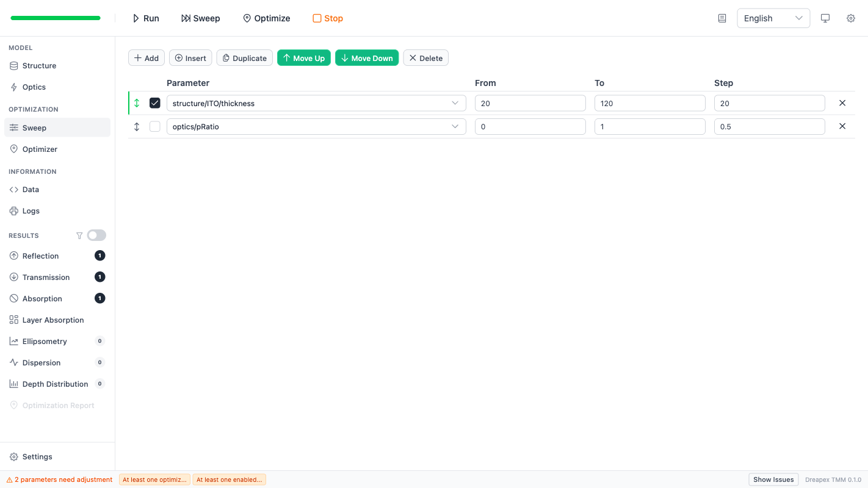Click the filter funnel icon beside Results

pyautogui.click(x=79, y=235)
